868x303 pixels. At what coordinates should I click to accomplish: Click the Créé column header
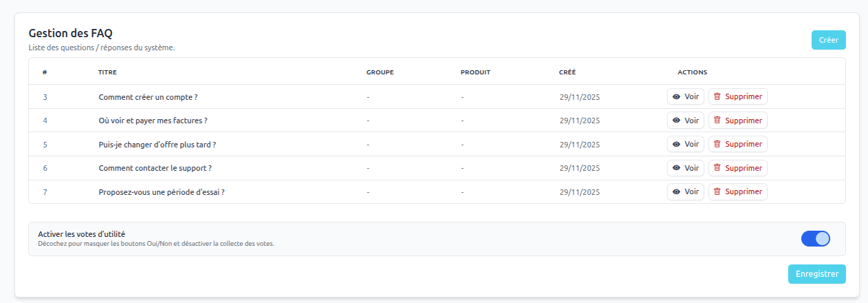point(567,72)
